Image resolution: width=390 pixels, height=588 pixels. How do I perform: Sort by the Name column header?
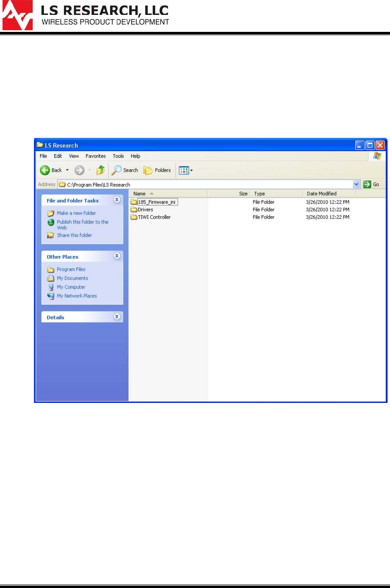pyautogui.click(x=168, y=193)
